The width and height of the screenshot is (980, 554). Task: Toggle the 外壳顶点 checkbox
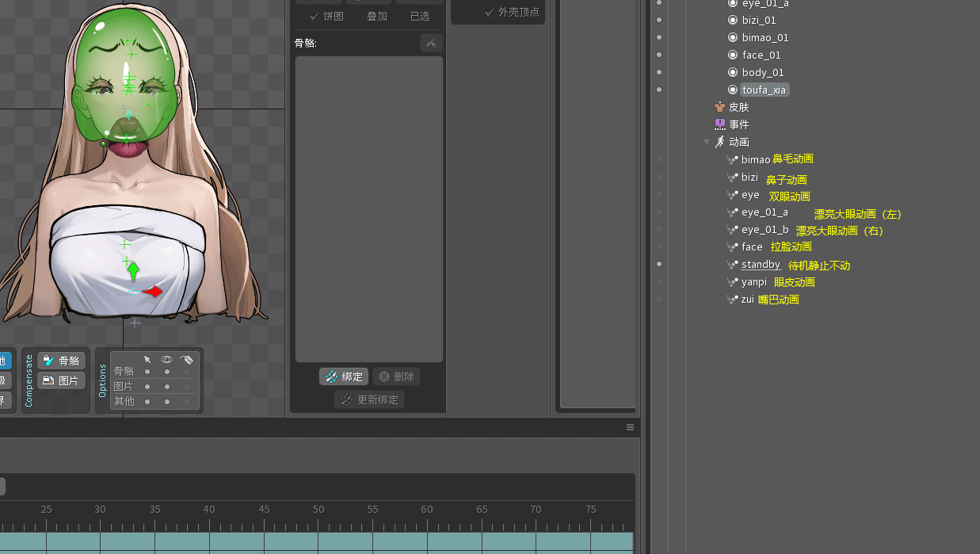(489, 12)
